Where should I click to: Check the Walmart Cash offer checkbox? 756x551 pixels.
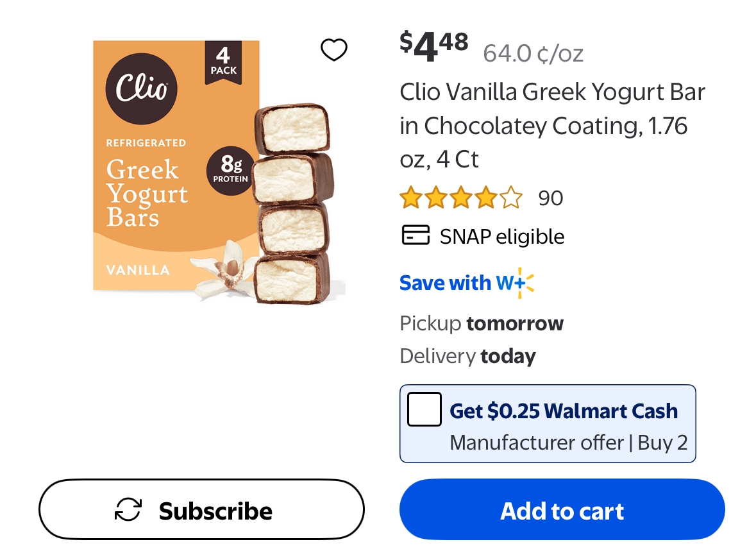click(424, 409)
